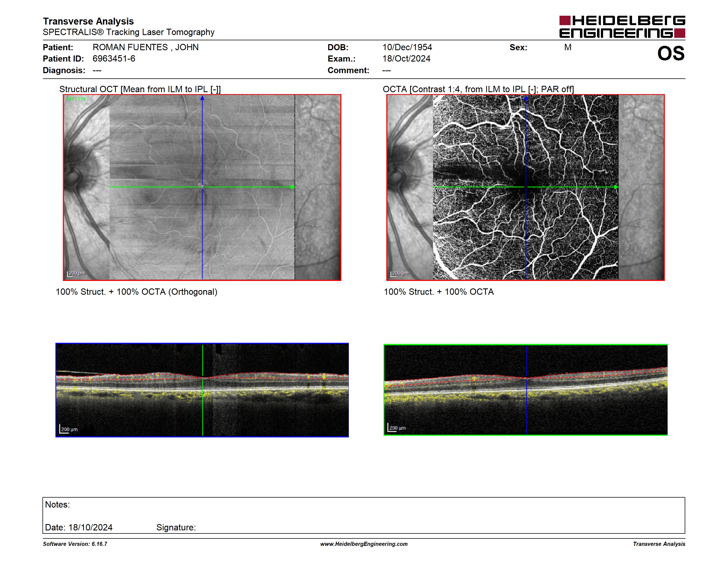
Task: Click the OCTA Contrast 1:4 caption text
Action: click(x=478, y=89)
